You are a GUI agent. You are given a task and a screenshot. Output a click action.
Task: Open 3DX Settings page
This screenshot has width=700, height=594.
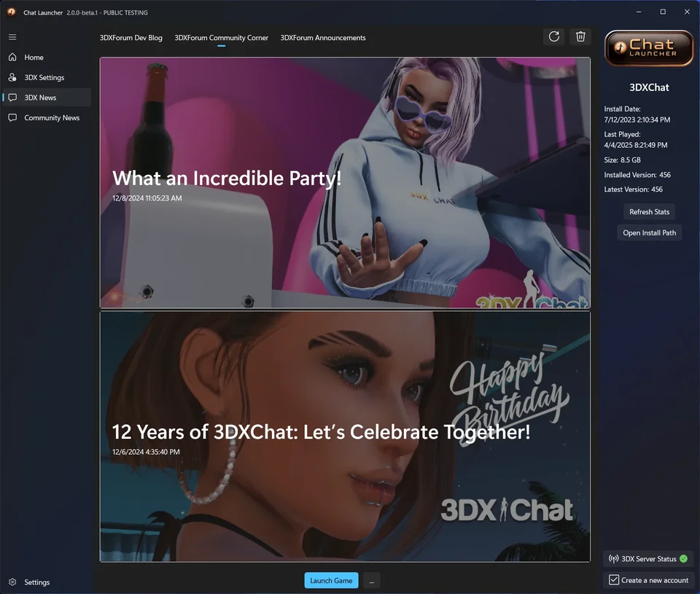47,77
